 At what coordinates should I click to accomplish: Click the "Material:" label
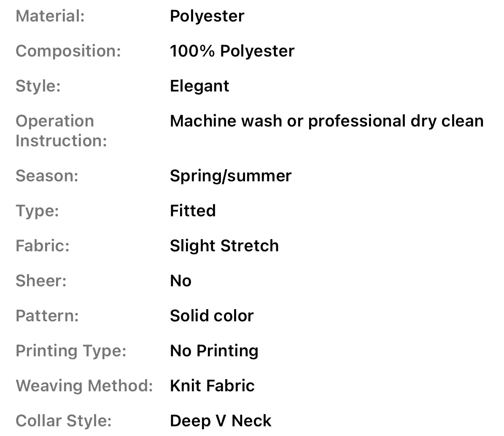coord(50,16)
